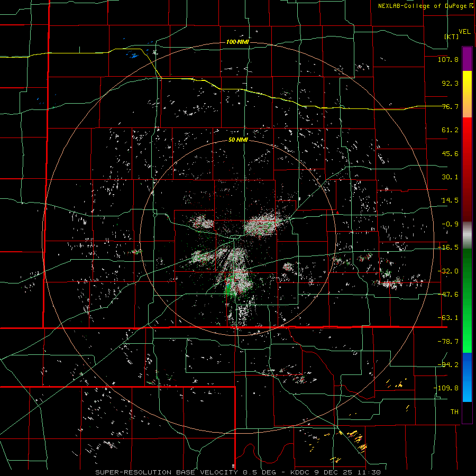The width and height of the screenshot is (476, 476).
Task: Click the 100 NMI range ring label
Action: 237,42
